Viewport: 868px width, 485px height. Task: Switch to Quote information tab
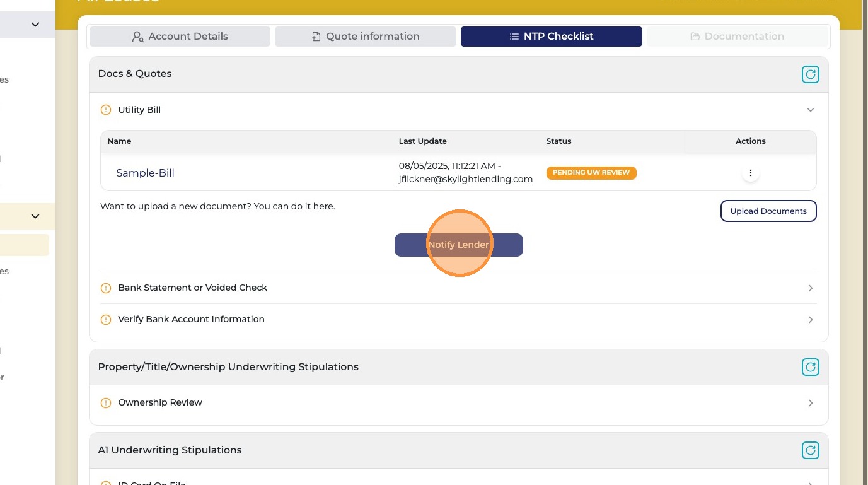click(366, 37)
